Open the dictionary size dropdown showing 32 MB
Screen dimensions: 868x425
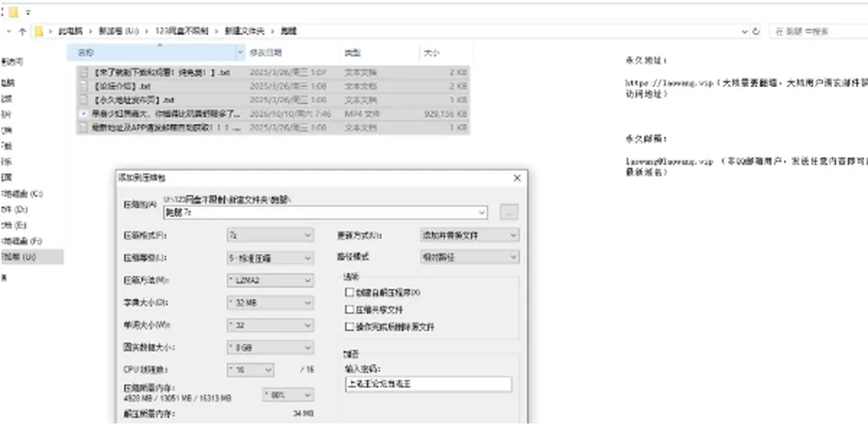[x=270, y=303]
